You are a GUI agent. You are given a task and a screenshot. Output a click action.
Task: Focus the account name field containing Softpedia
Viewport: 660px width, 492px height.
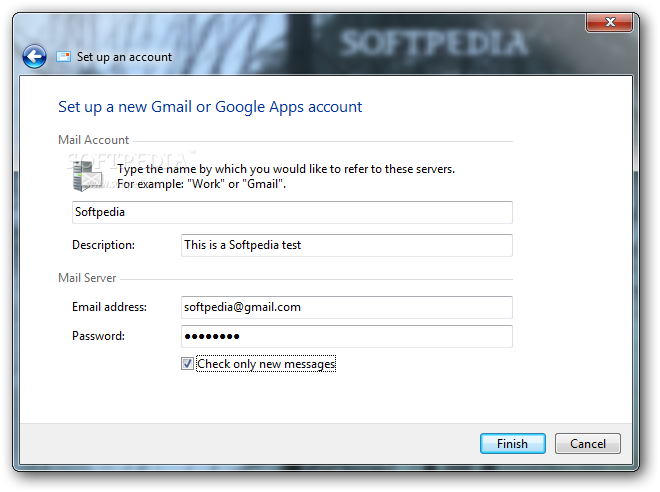(292, 212)
